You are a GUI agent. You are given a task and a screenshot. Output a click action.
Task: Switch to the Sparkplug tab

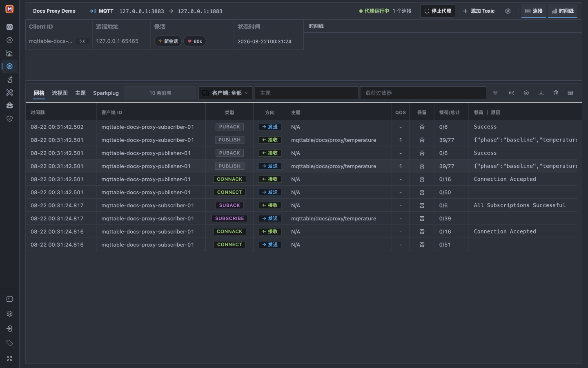click(x=106, y=93)
